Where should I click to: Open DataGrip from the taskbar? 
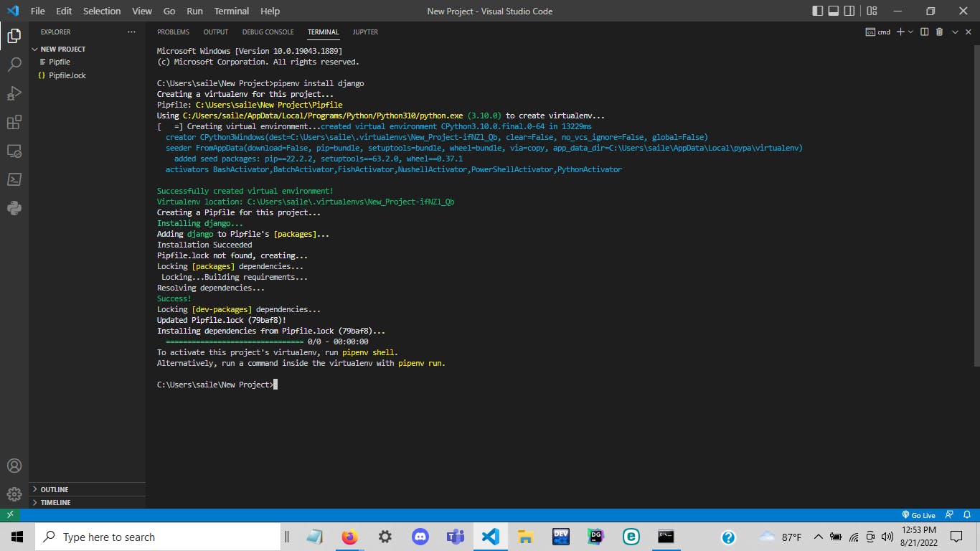point(595,537)
